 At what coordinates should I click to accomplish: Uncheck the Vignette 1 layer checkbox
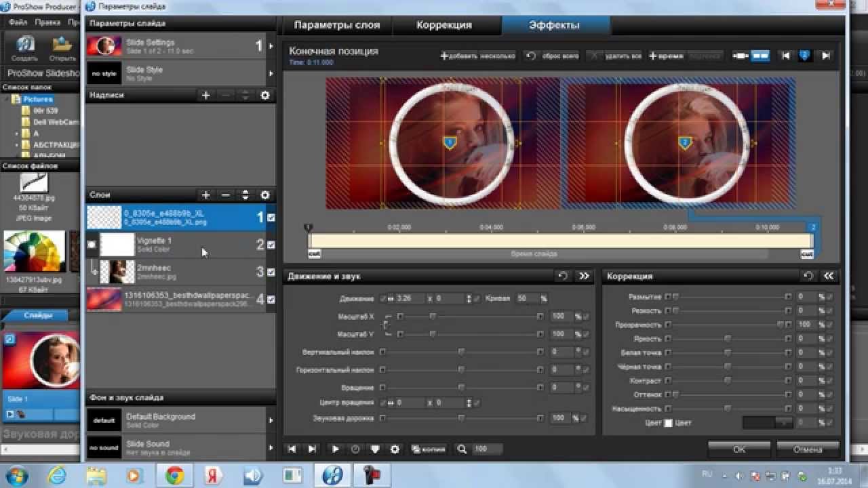pyautogui.click(x=271, y=245)
